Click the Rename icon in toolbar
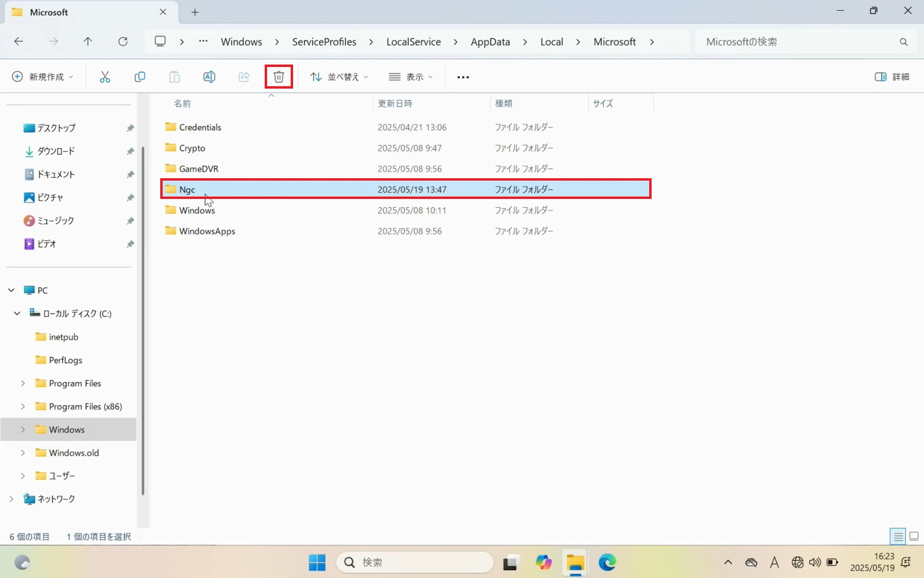The image size is (924, 578). (209, 77)
